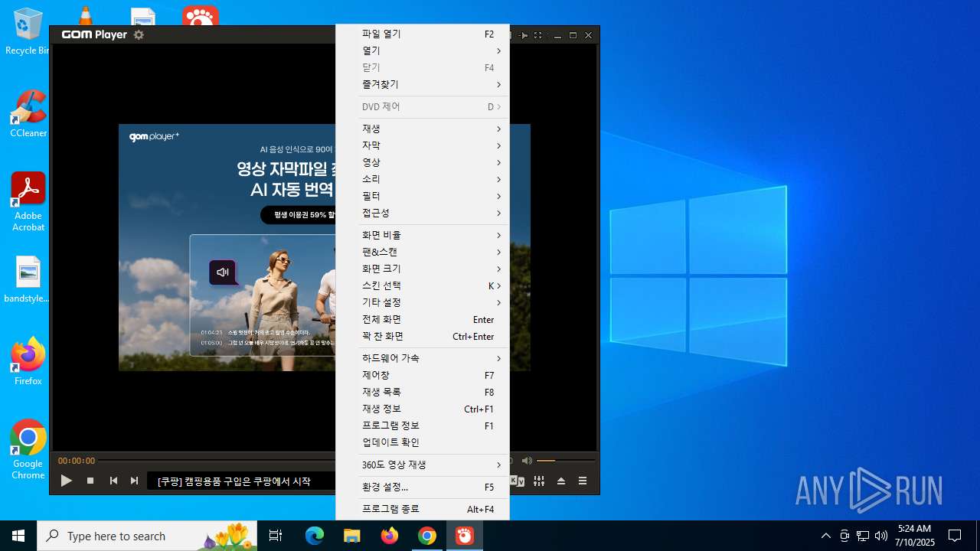The image size is (980, 551).
Task: Open Firefox desktop icon
Action: 28,361
